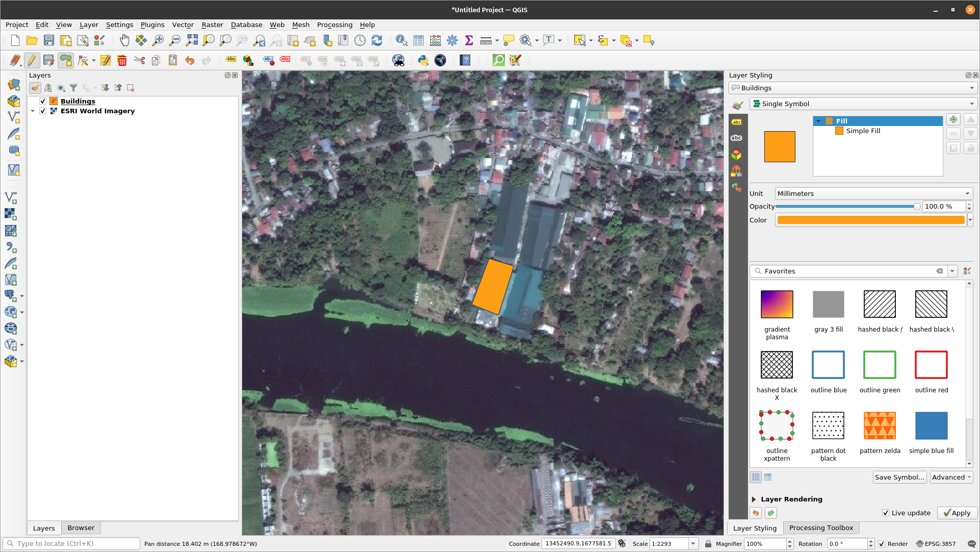Click the Apply button
The width and height of the screenshot is (980, 552).
(957, 513)
